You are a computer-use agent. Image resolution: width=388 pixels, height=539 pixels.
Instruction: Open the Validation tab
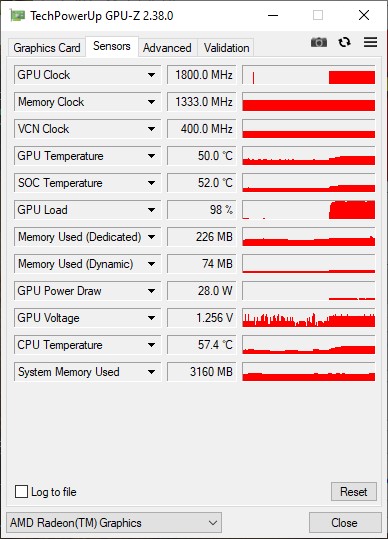click(226, 48)
